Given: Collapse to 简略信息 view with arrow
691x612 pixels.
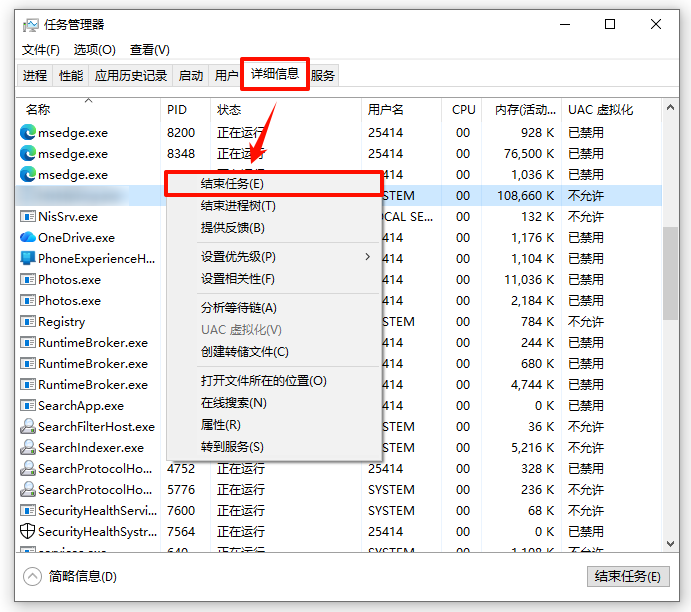Looking at the screenshot, I should pos(33,576).
